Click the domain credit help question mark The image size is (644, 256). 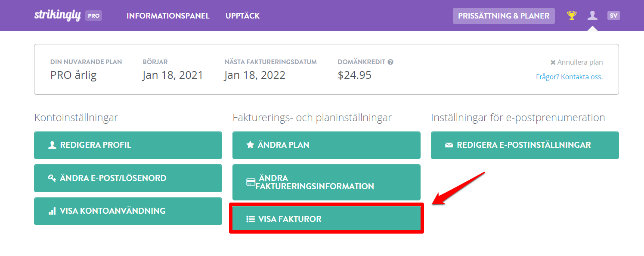pos(390,62)
